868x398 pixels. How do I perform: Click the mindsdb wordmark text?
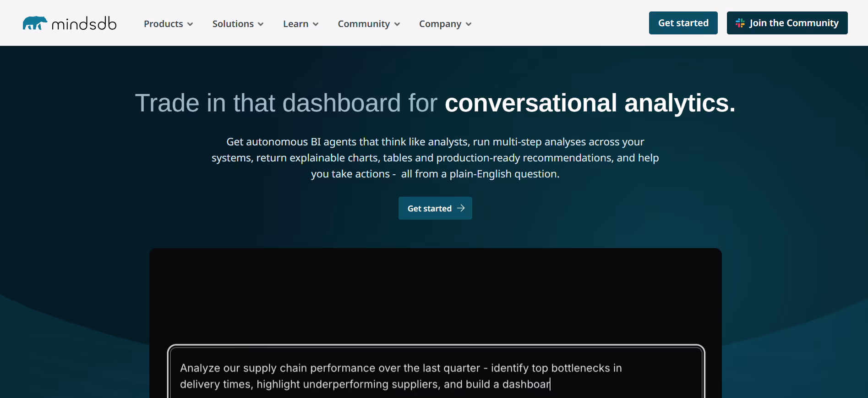click(84, 23)
